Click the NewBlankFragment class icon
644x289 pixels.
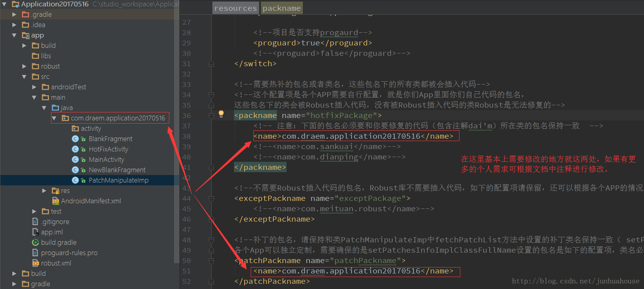point(75,170)
